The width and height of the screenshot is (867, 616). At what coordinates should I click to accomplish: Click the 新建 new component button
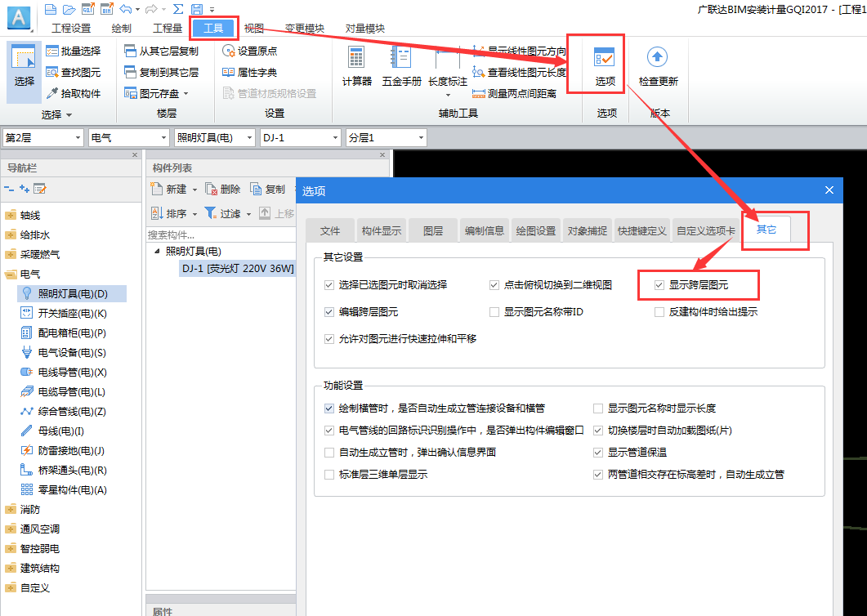tap(174, 190)
